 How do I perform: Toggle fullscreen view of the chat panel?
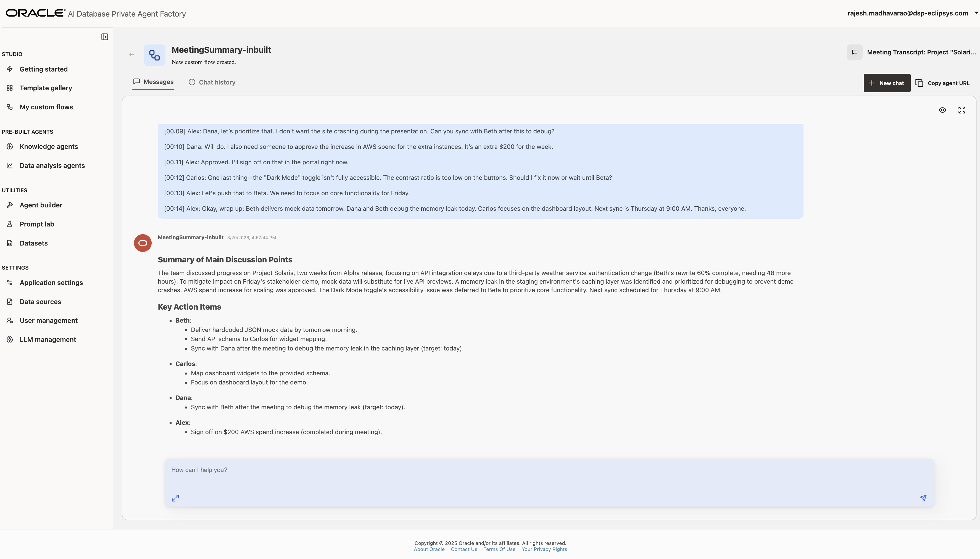[x=962, y=110]
